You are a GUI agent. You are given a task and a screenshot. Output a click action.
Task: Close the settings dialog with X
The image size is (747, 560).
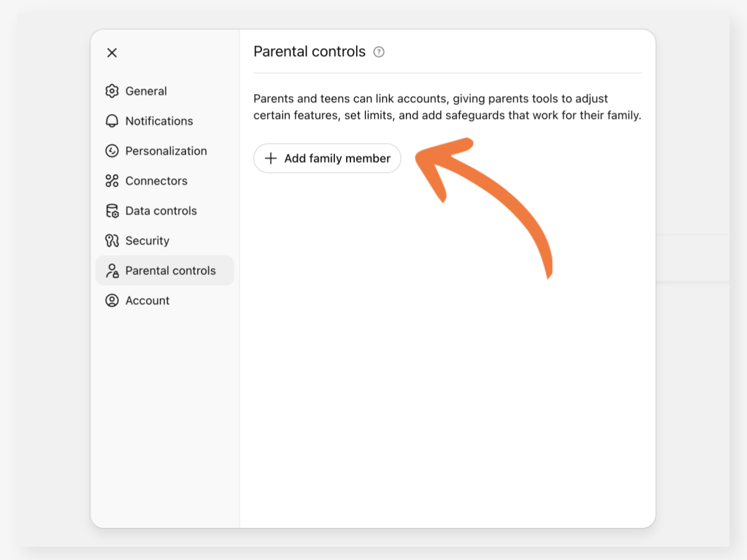(112, 53)
